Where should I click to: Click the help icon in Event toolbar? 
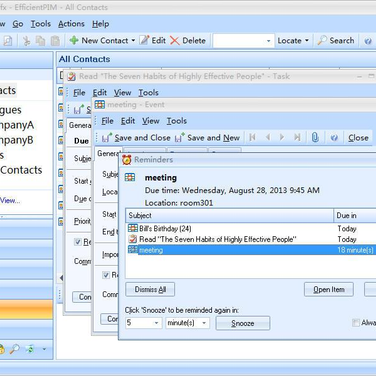[334, 138]
